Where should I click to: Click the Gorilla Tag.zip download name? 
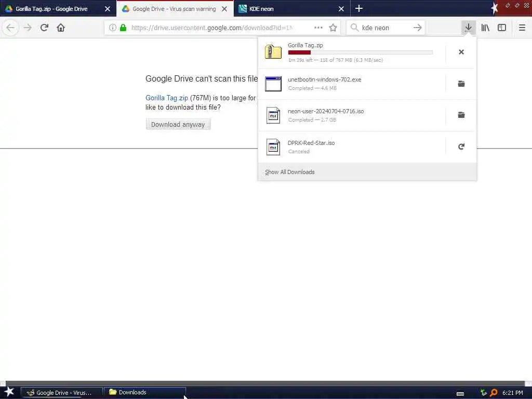tap(305, 45)
